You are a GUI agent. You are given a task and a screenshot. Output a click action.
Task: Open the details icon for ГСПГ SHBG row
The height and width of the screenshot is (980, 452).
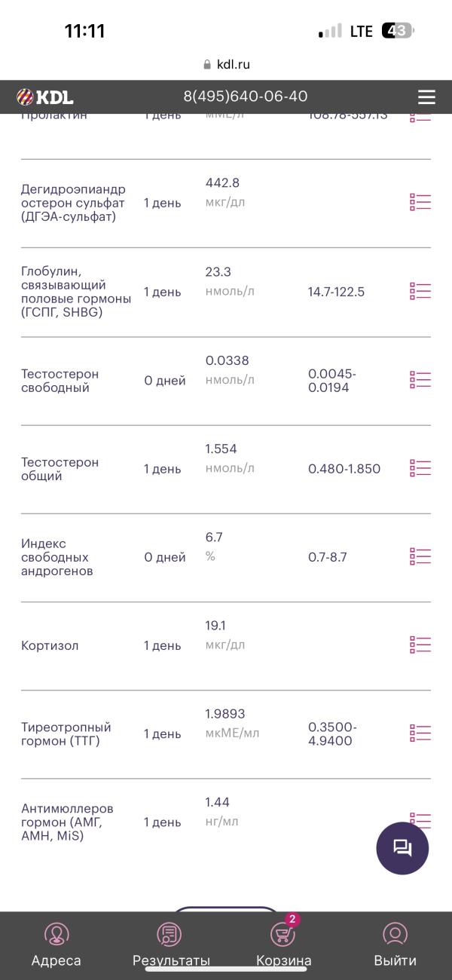click(x=420, y=291)
